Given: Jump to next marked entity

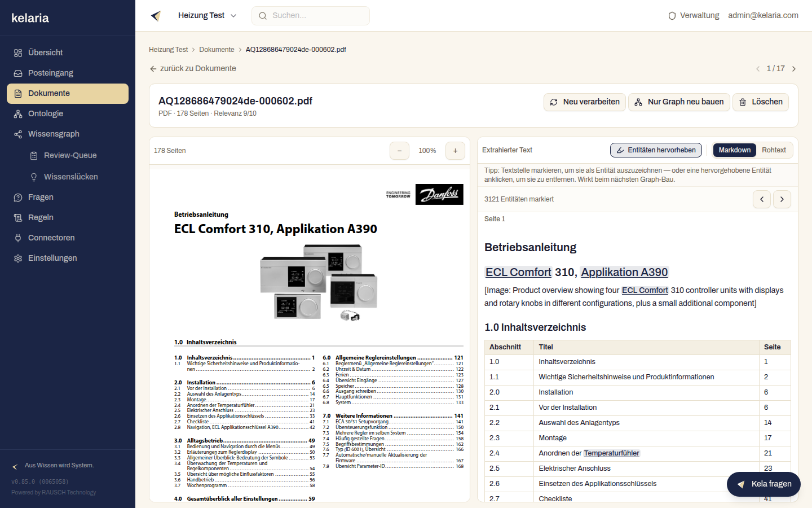Looking at the screenshot, I should 782,199.
